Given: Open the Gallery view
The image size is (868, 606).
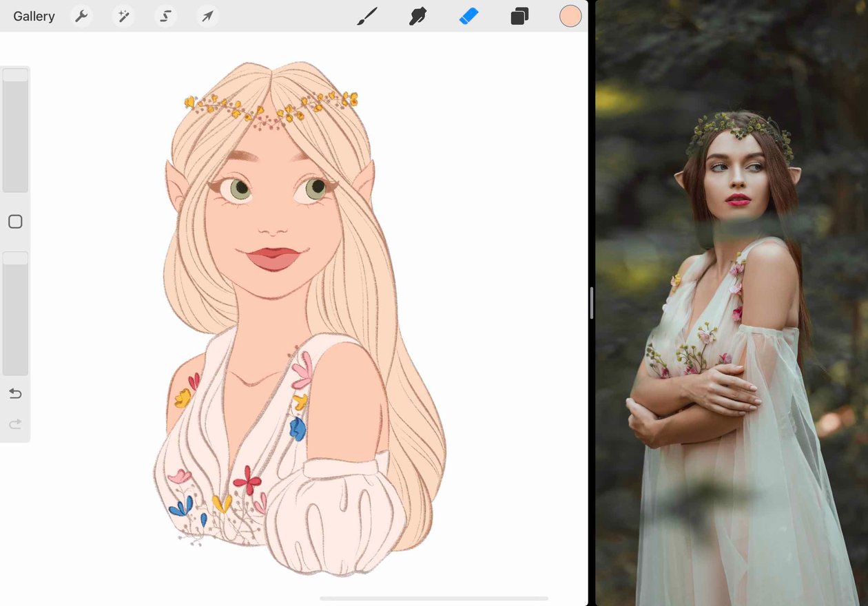Looking at the screenshot, I should pos(34,17).
